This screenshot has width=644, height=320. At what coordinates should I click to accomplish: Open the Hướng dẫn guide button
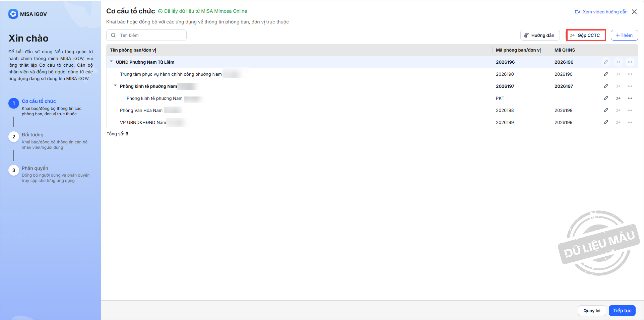coord(540,35)
